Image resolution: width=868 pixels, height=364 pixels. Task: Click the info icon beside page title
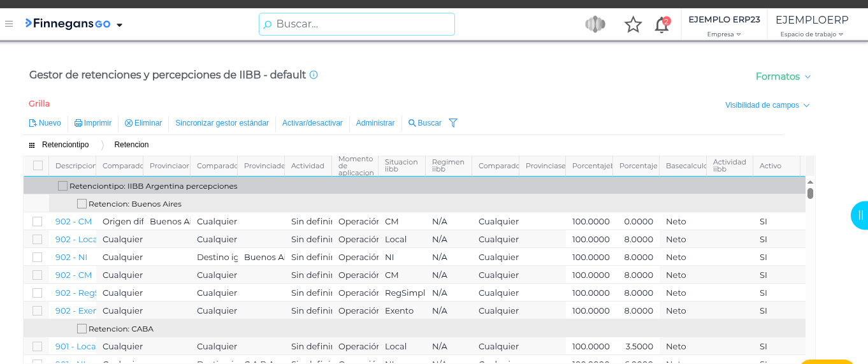(x=314, y=75)
